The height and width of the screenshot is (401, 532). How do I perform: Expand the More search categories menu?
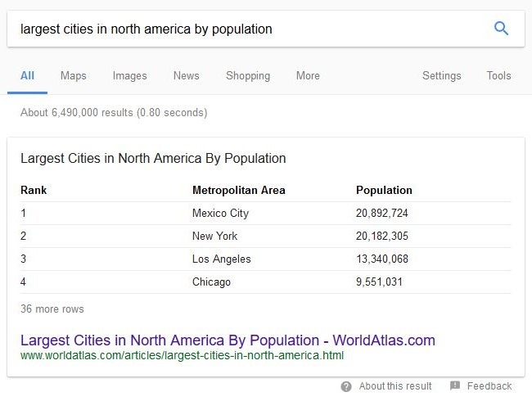[308, 75]
